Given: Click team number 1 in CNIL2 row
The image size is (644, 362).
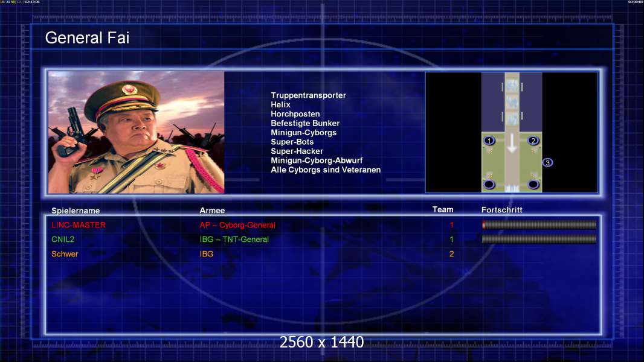Looking at the screenshot, I should [451, 240].
